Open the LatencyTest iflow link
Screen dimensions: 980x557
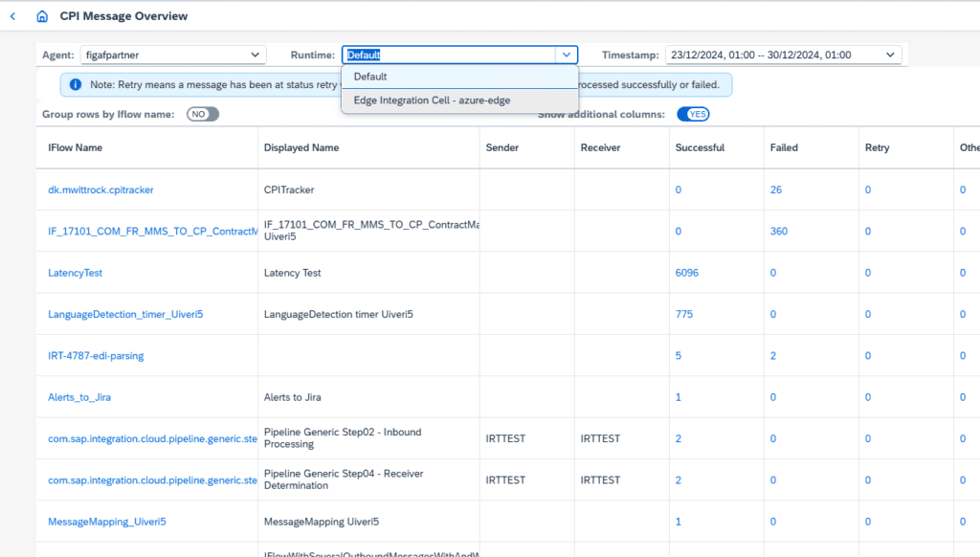tap(75, 273)
